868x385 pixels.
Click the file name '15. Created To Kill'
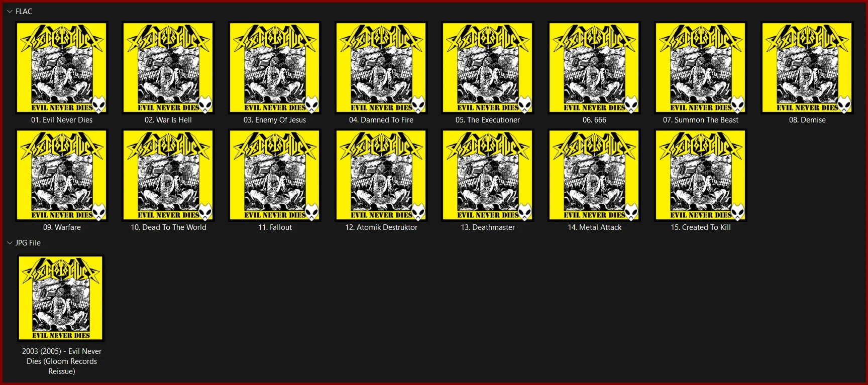pyautogui.click(x=701, y=227)
